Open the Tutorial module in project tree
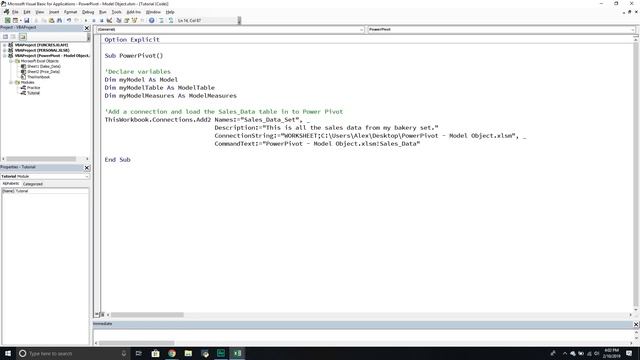640x360 pixels. point(33,93)
